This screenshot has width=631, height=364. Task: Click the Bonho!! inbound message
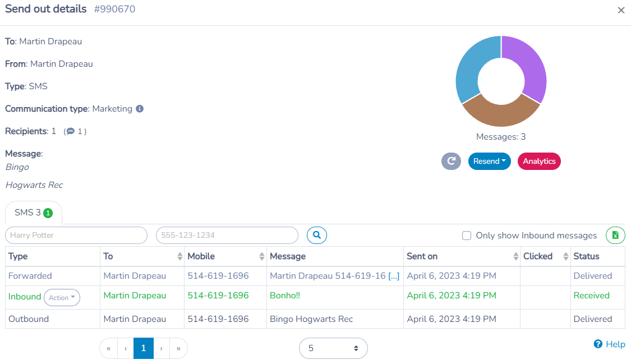(x=285, y=295)
